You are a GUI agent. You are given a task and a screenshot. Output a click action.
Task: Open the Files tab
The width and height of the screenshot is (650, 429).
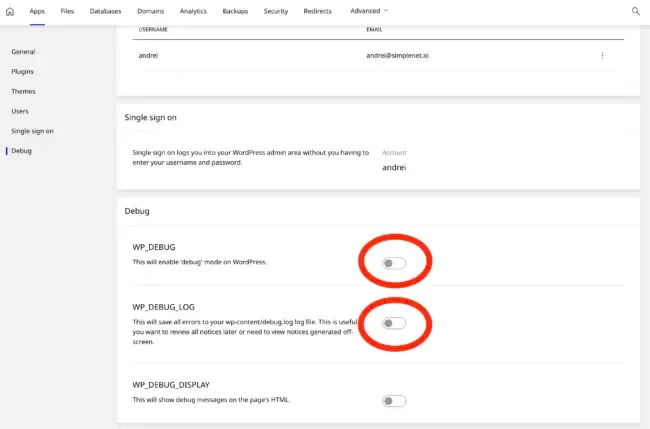coord(67,11)
